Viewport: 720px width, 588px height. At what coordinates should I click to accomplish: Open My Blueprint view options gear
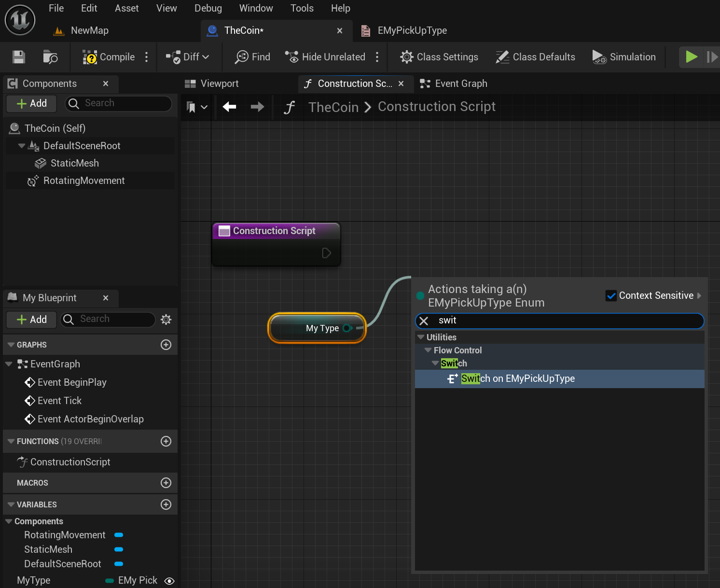coord(166,319)
